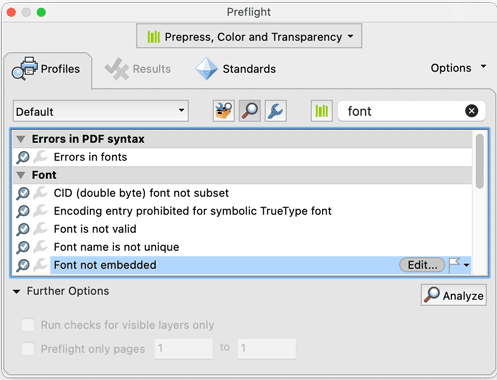The image size is (497, 380).
Task: Select the single checks magnifier icon
Action: pyautogui.click(x=250, y=111)
